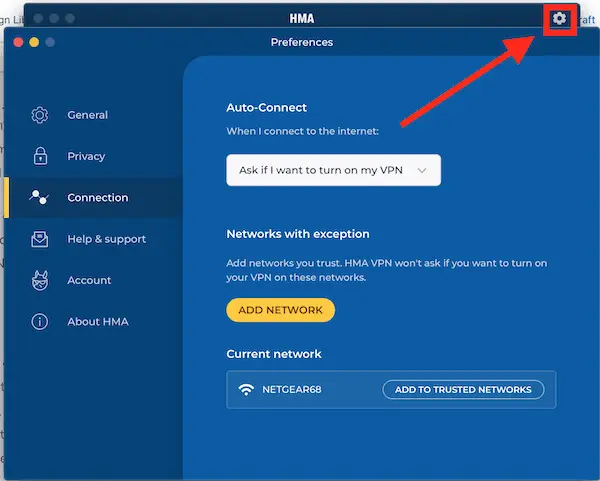This screenshot has height=481, width=600.
Task: Click the Current network heading
Action: pyautogui.click(x=274, y=354)
